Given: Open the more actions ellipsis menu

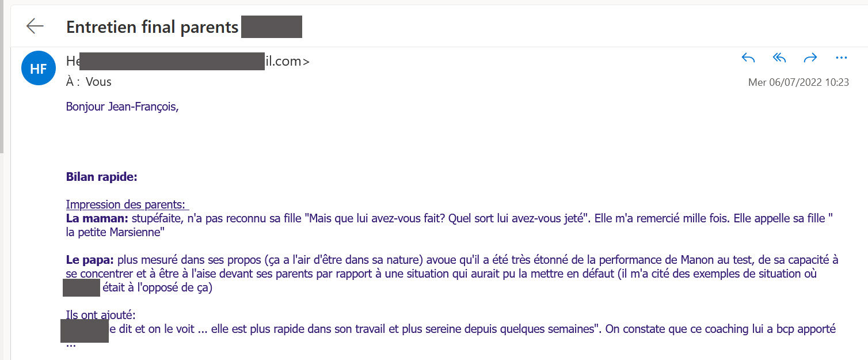Looking at the screenshot, I should 841,58.
